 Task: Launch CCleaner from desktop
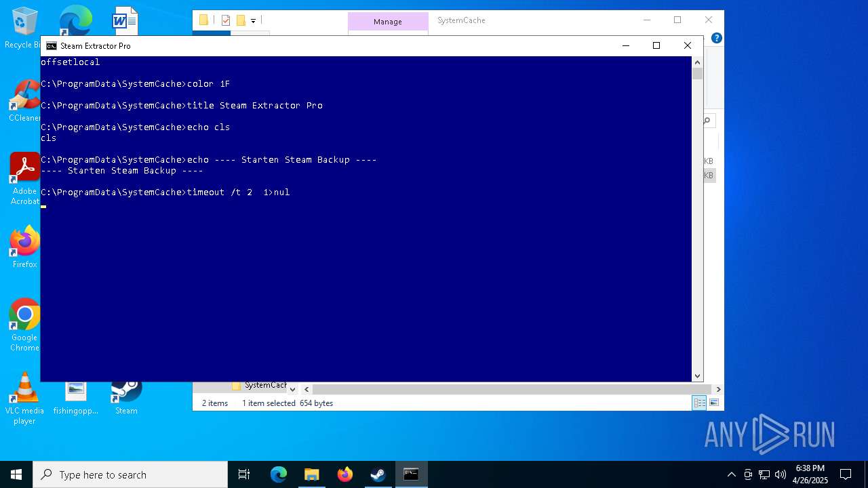point(24,100)
